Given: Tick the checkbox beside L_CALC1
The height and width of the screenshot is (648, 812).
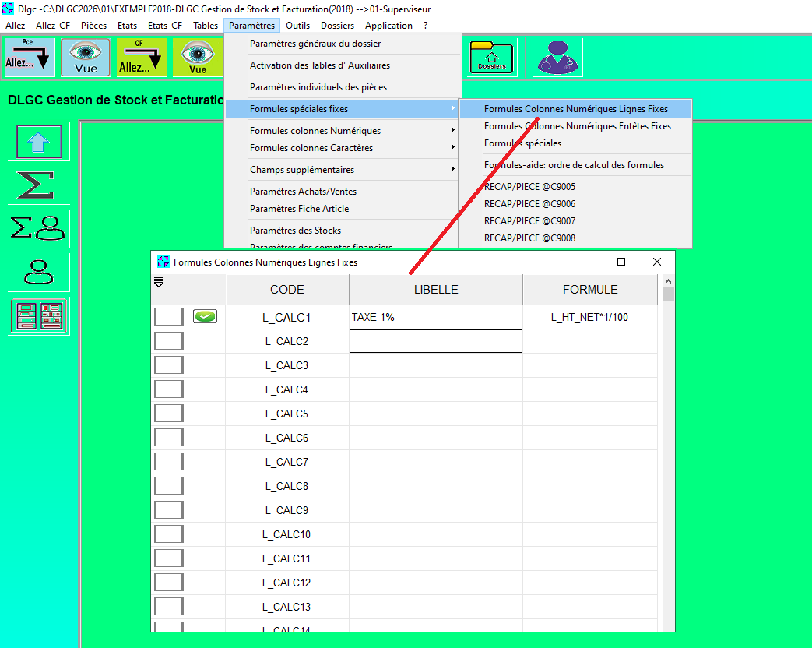Looking at the screenshot, I should 168,317.
